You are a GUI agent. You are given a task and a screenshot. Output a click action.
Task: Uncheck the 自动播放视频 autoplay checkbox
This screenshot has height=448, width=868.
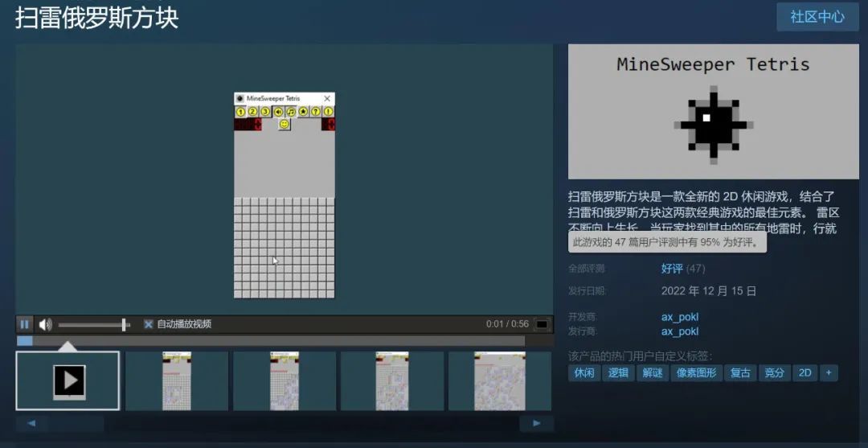149,324
